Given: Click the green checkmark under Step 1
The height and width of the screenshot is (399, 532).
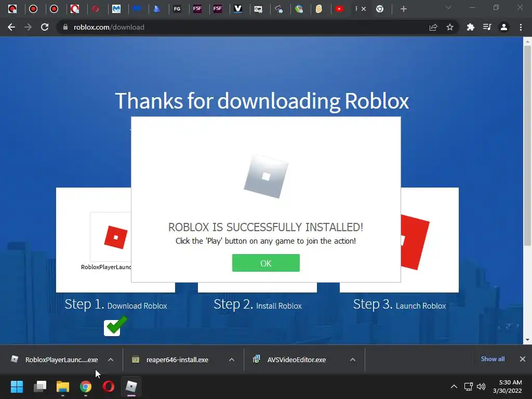Looking at the screenshot, I should click(x=116, y=326).
